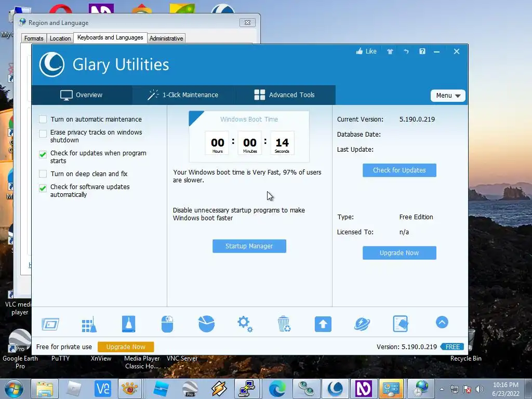The image size is (532, 399).
Task: Click the Startup Manager button
Action: [249, 246]
